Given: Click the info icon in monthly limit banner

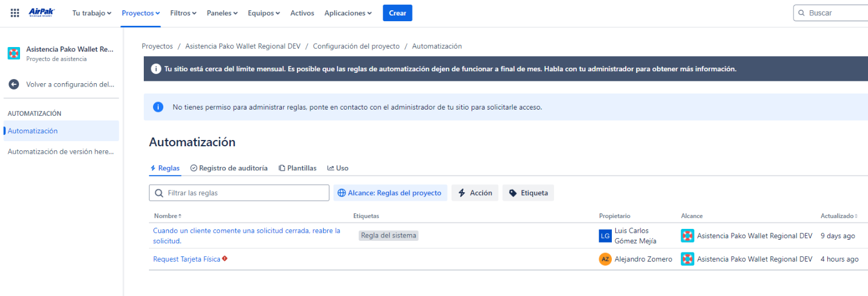Looking at the screenshot, I should (155, 69).
